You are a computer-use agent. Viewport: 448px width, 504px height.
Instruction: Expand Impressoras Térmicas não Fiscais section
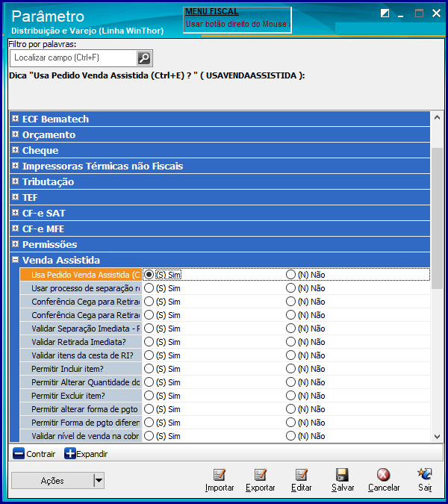coord(15,166)
